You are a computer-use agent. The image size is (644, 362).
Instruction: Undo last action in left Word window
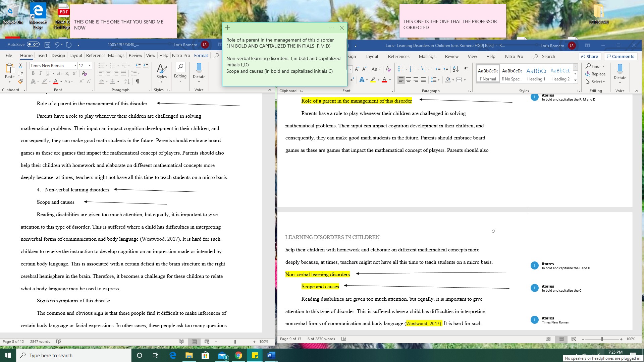point(57,45)
